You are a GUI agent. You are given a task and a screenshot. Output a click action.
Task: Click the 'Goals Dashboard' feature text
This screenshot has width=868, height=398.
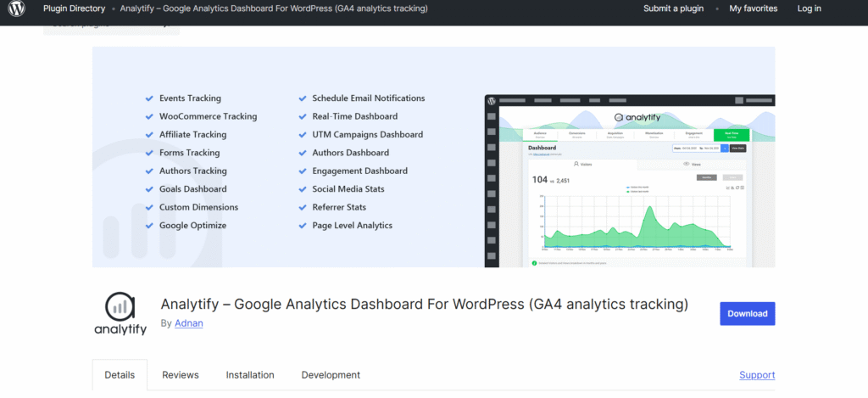pos(192,189)
